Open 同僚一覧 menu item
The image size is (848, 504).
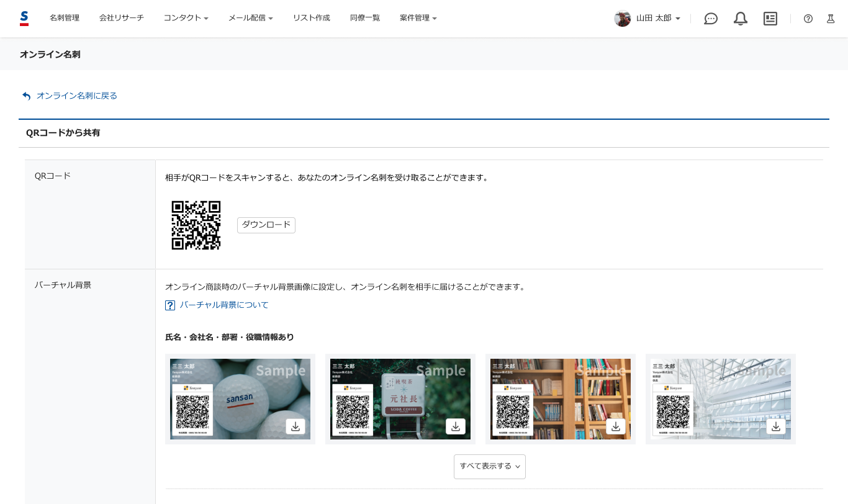coord(365,18)
